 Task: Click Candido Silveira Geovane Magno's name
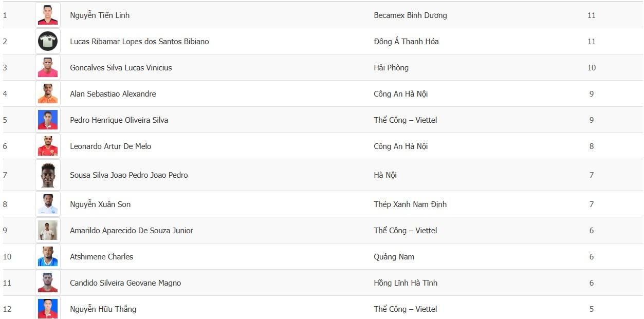[x=125, y=283]
